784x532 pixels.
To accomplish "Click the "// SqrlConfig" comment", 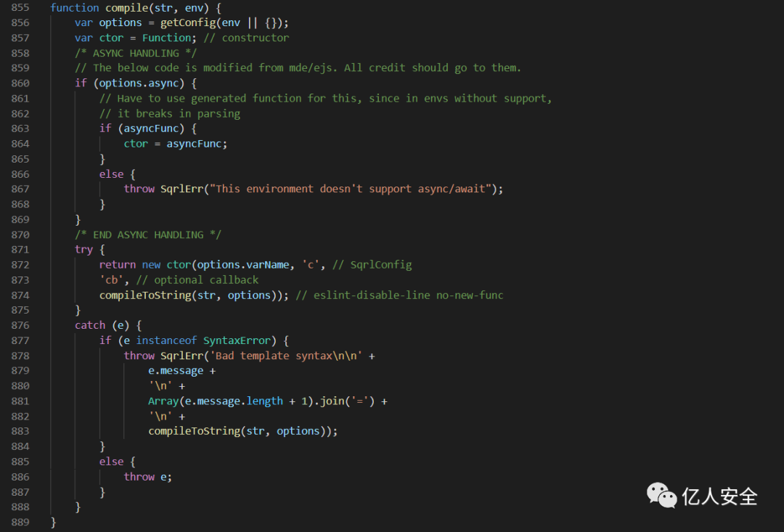I will [372, 264].
